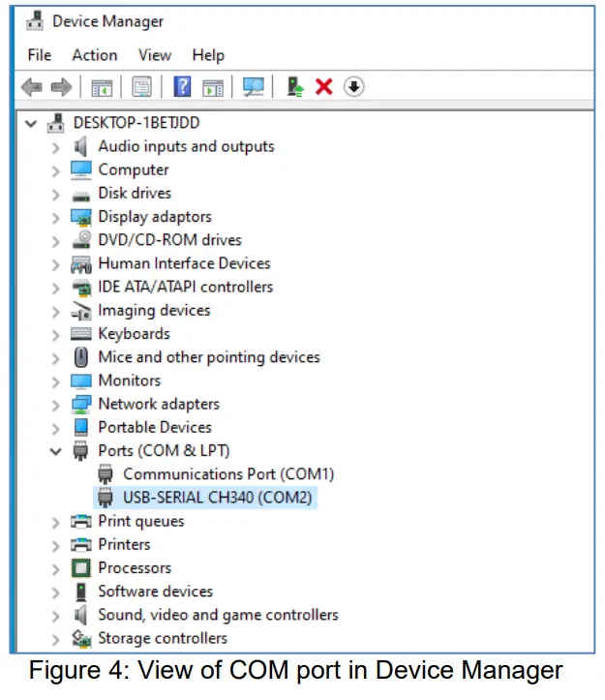
Task: Click the Storage controllers icon
Action: 81,638
